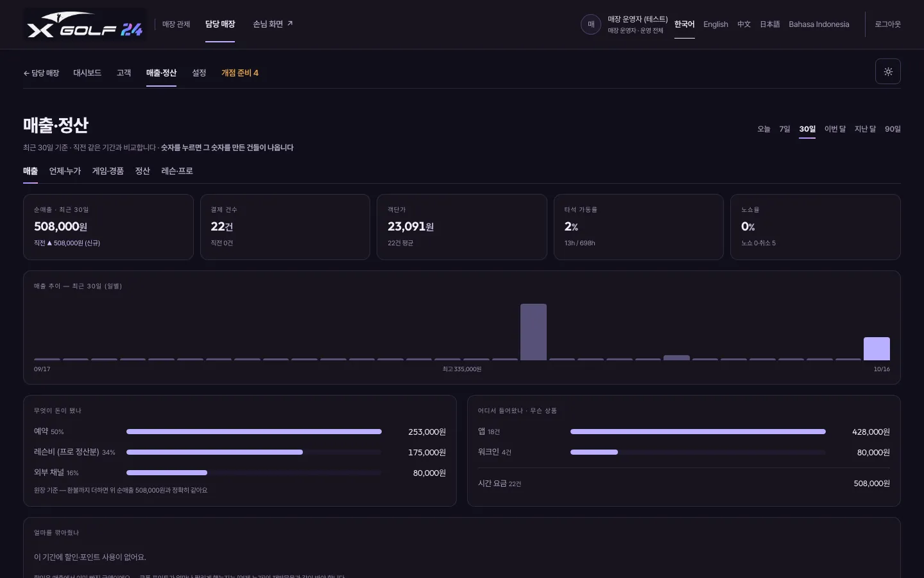
Task: Open the 설정 tab
Action: [199, 73]
